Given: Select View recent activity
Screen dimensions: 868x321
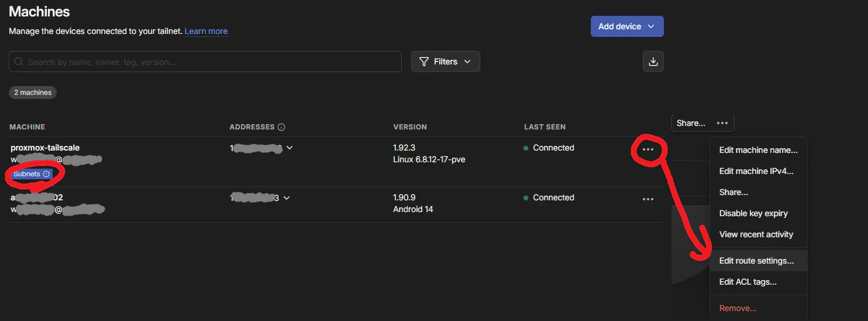Looking at the screenshot, I should tap(758, 234).
